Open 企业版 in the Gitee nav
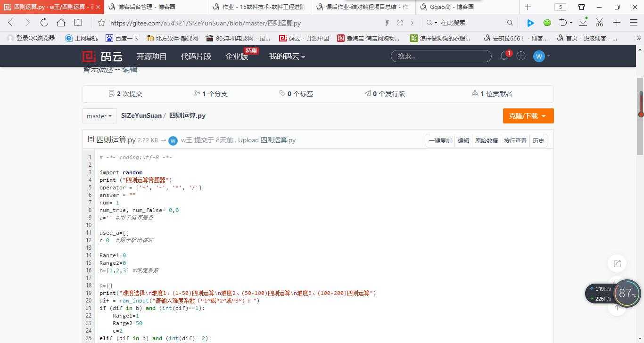This screenshot has height=343, width=644. 237,57
